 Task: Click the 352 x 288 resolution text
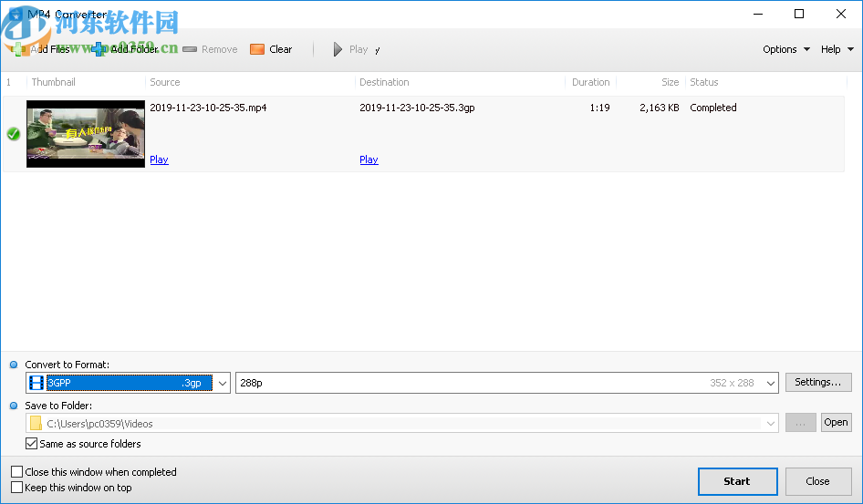[732, 383]
